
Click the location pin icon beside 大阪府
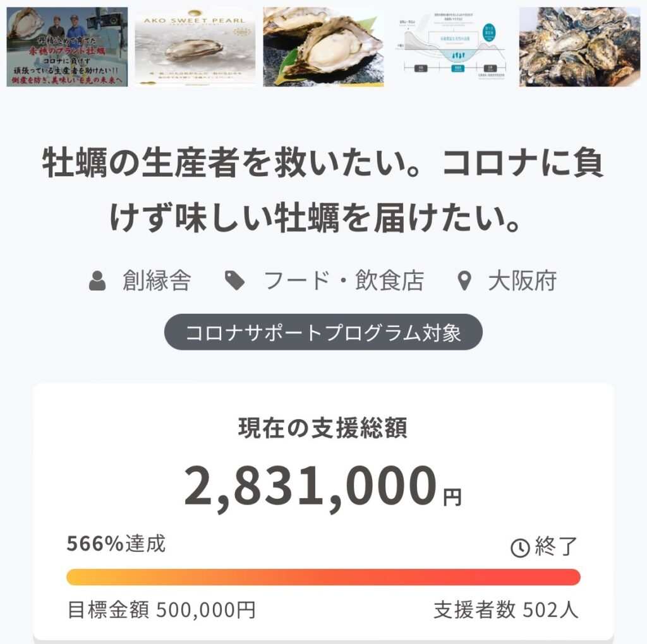[x=464, y=281]
